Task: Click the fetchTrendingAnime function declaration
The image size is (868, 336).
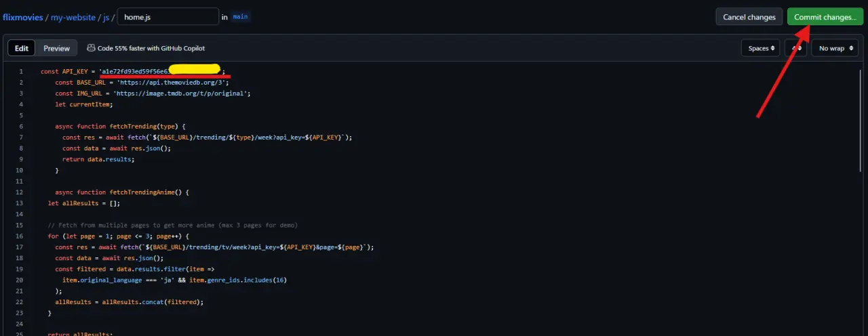Action: (122, 192)
